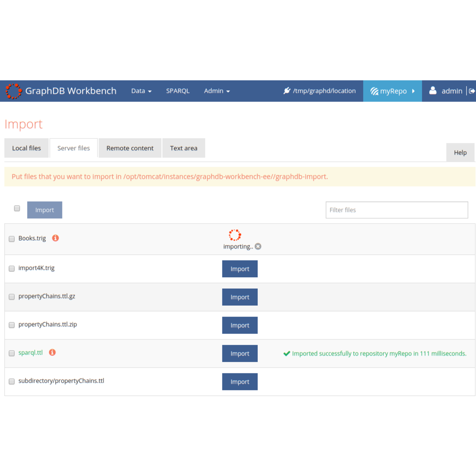476x476 pixels.
Task: Open the info icon beside sparql.ttl
Action: coord(52,352)
